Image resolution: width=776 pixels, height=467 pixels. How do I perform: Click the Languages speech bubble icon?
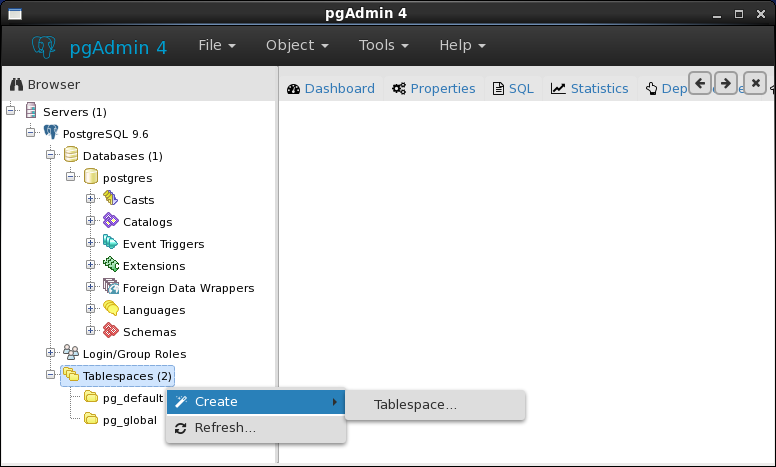[x=111, y=308]
